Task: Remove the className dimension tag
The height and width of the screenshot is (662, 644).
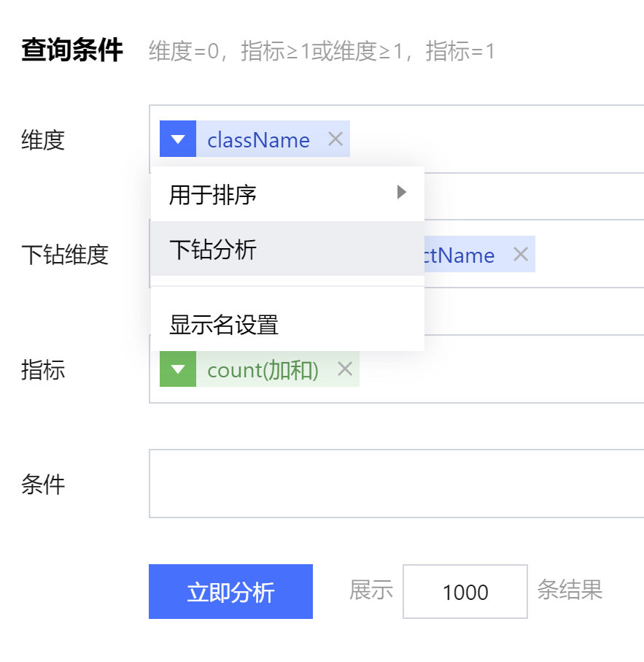Action: click(335, 139)
